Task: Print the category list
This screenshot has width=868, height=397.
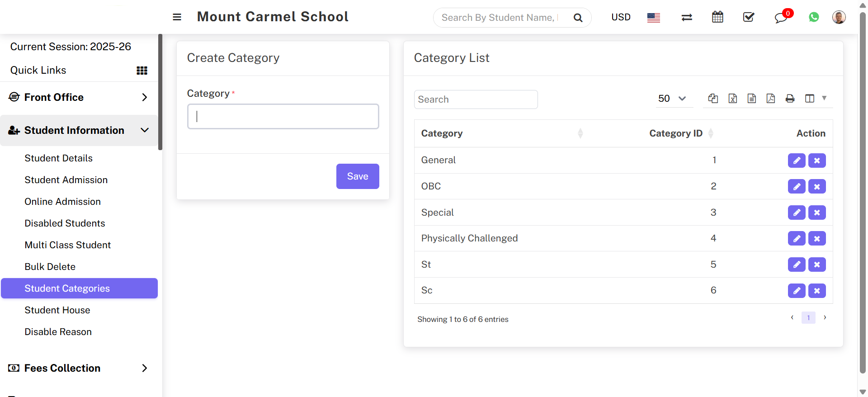Action: pos(790,99)
